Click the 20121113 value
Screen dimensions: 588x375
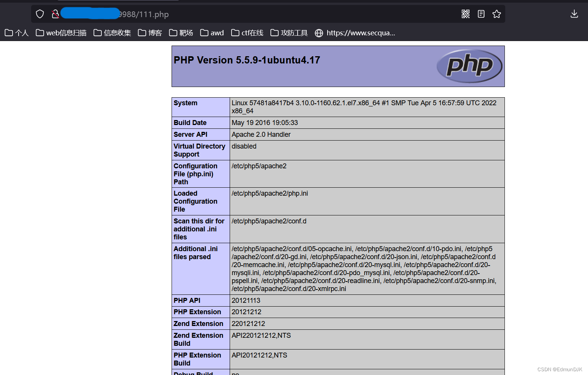coord(246,301)
